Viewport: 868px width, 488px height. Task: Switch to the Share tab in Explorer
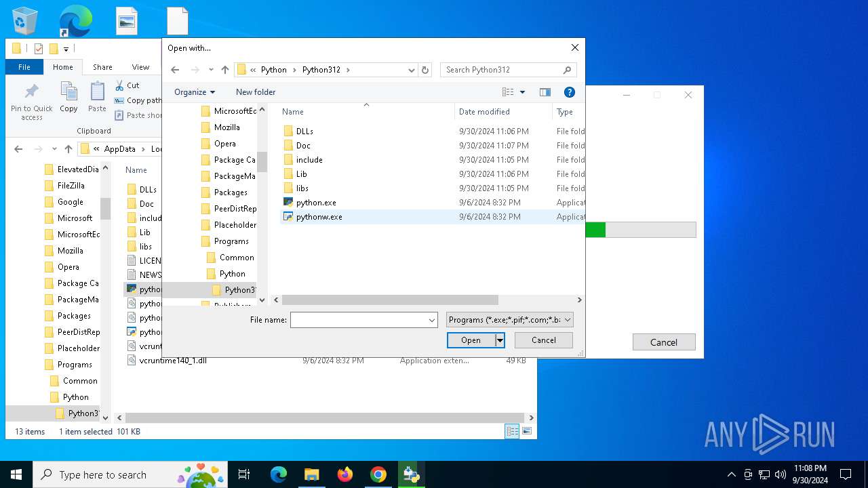click(102, 67)
